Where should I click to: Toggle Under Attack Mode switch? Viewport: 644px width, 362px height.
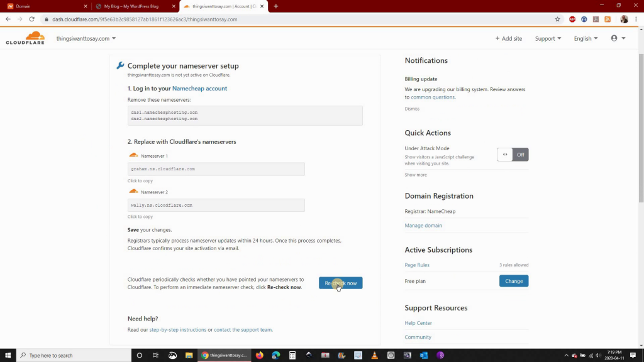[x=513, y=155]
